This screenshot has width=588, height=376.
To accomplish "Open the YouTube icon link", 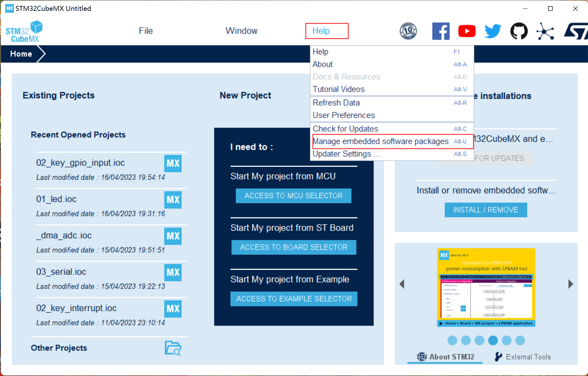I will coord(466,31).
